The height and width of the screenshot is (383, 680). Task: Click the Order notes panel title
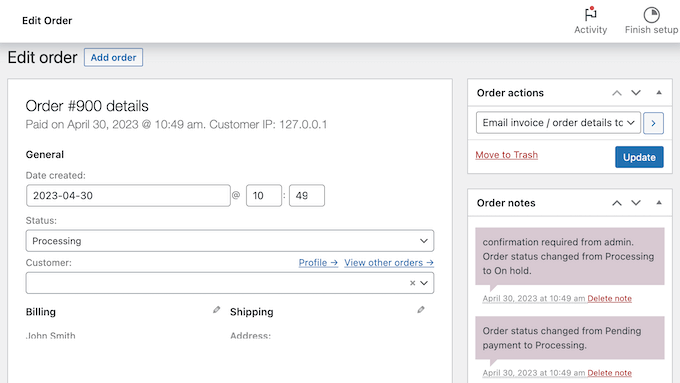tap(506, 203)
